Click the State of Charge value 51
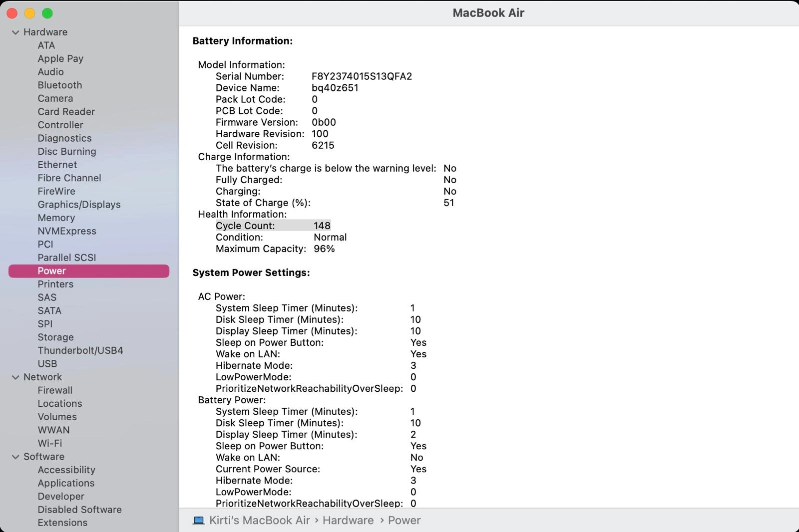Viewport: 799px width, 532px height. (449, 203)
